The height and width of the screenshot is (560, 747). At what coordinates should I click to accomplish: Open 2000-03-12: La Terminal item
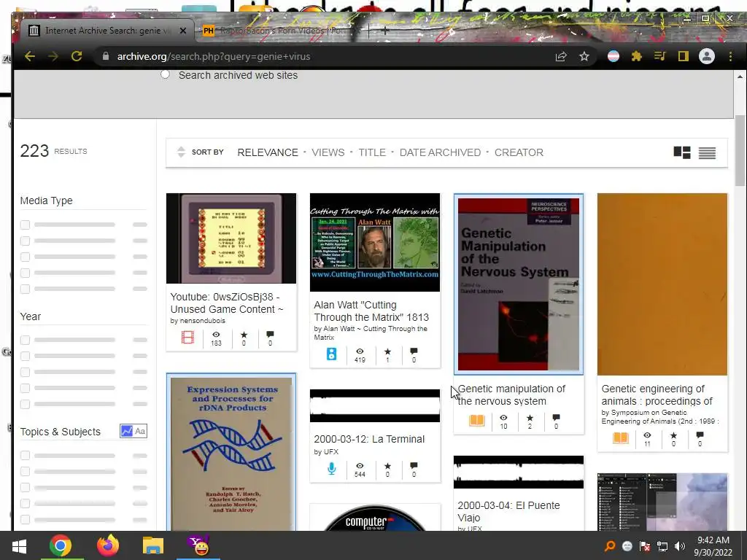(x=369, y=439)
